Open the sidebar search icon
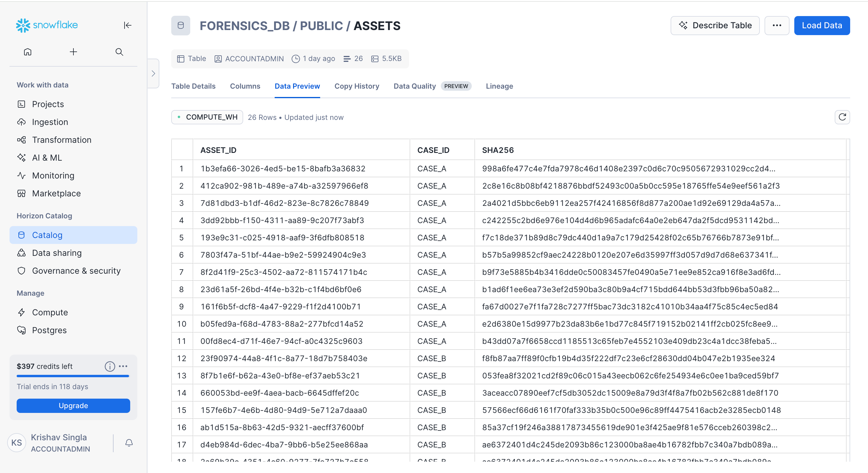 (119, 52)
